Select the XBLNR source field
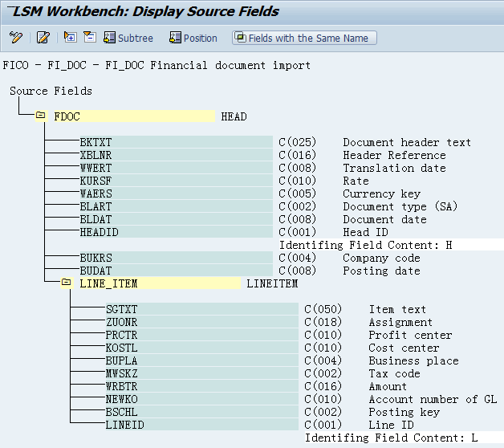This screenshot has height=448, width=504. pos(176,155)
